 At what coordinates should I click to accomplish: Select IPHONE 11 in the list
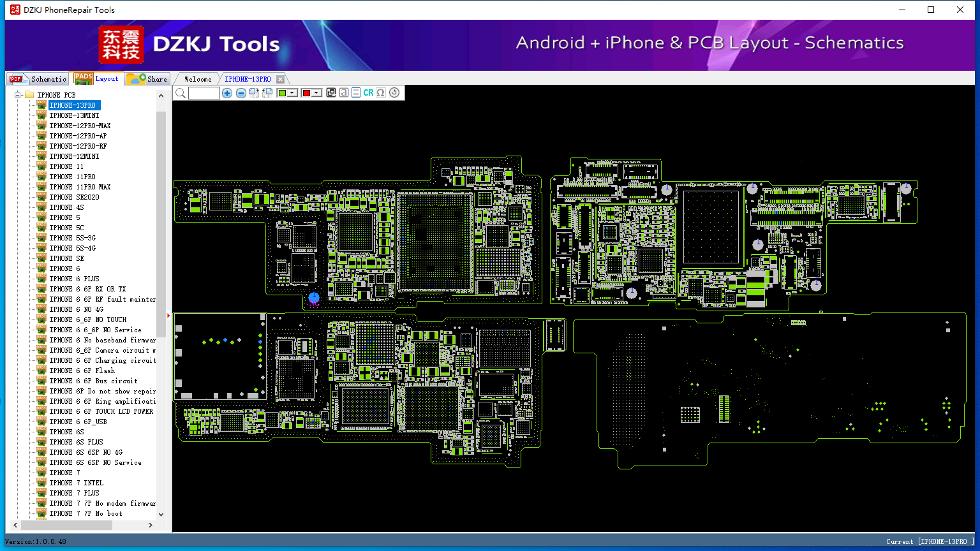coord(66,166)
